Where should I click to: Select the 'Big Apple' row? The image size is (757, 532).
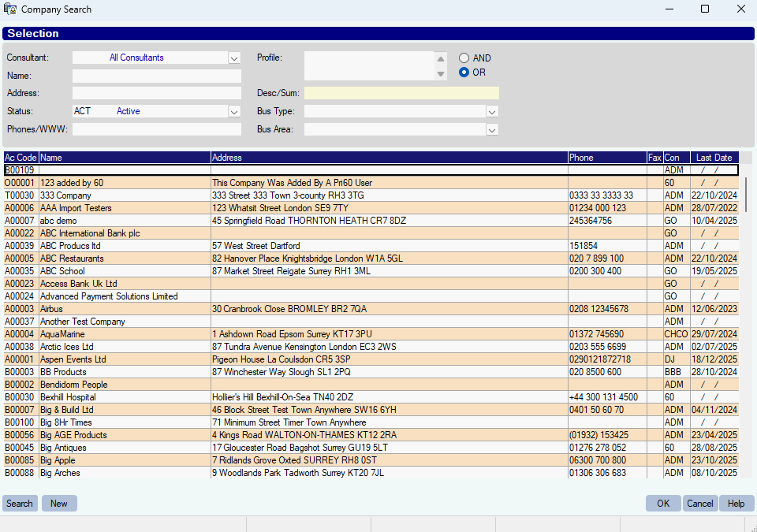371,460
